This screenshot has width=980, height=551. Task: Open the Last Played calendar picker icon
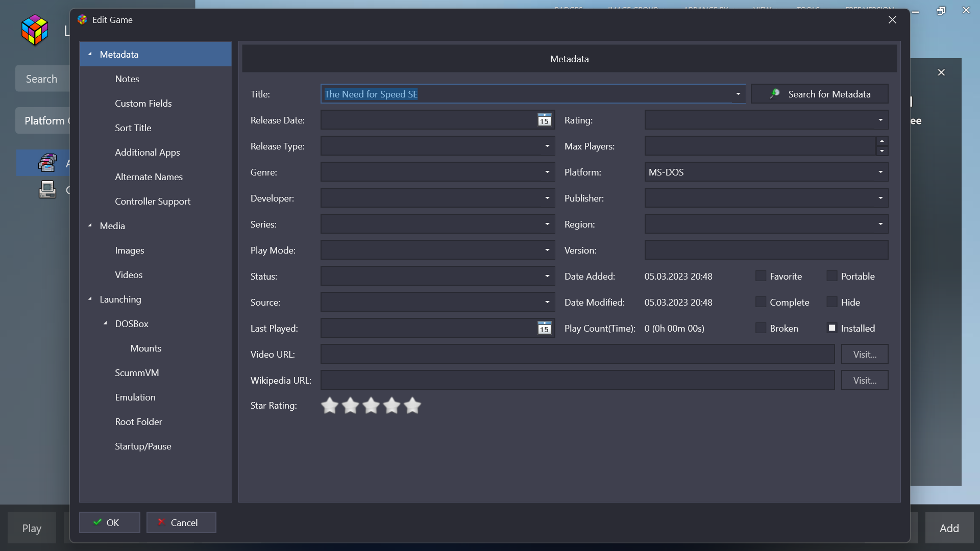click(x=544, y=328)
